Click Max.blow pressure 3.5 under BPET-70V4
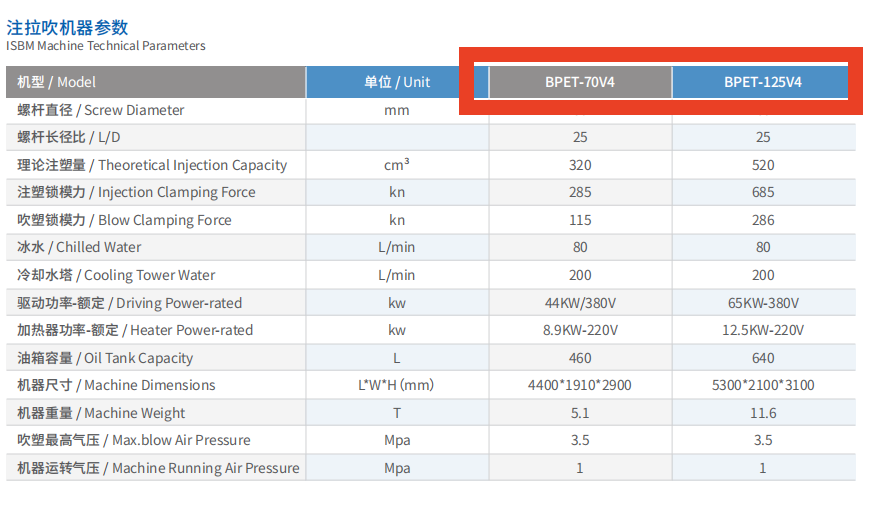The image size is (882, 510). [580, 441]
